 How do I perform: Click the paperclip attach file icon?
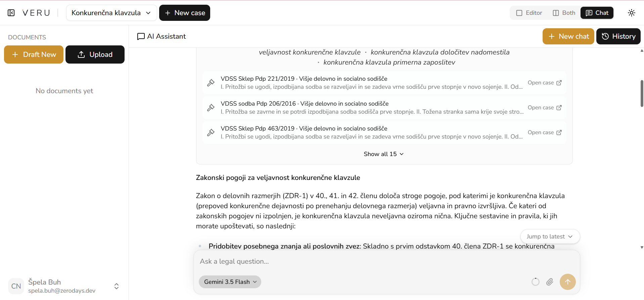(550, 282)
